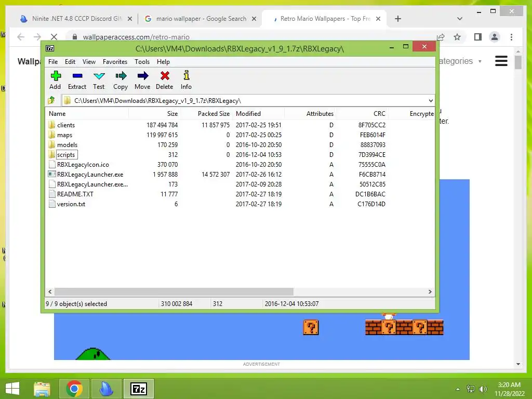The width and height of the screenshot is (532, 399).
Task: Select the RBXLegacyLauncher.exe file icon
Action: 51,175
